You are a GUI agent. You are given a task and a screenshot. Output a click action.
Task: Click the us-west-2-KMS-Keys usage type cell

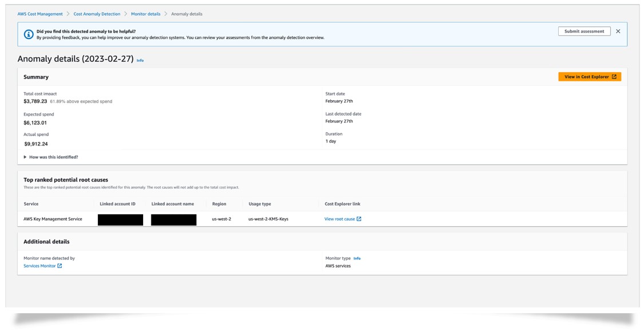(x=268, y=219)
